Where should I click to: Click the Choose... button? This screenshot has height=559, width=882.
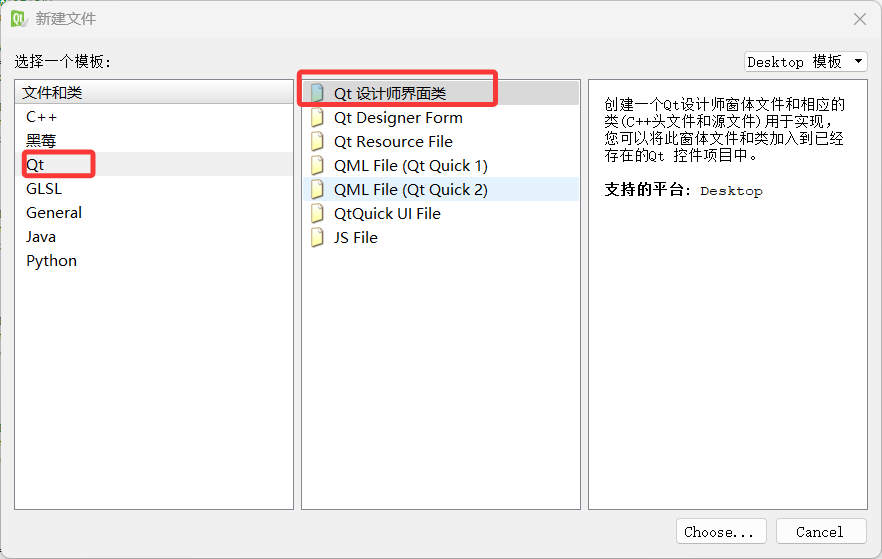point(721,531)
